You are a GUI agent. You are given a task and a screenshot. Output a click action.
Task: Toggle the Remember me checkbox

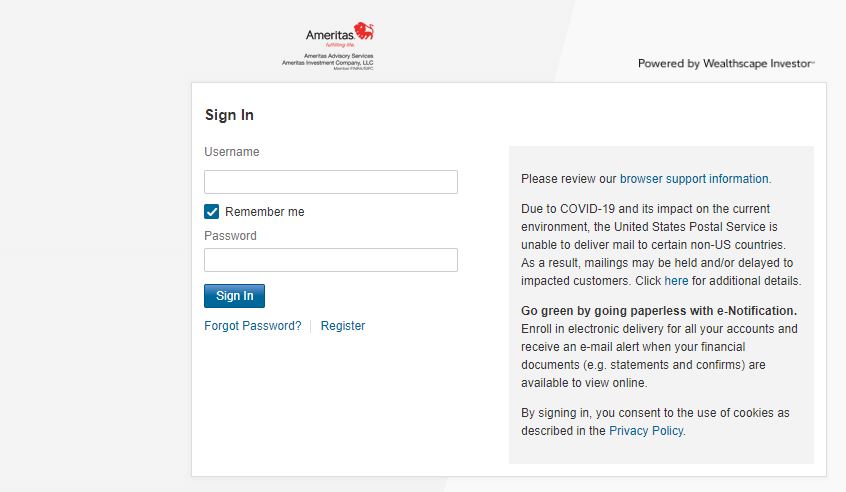[x=212, y=212]
